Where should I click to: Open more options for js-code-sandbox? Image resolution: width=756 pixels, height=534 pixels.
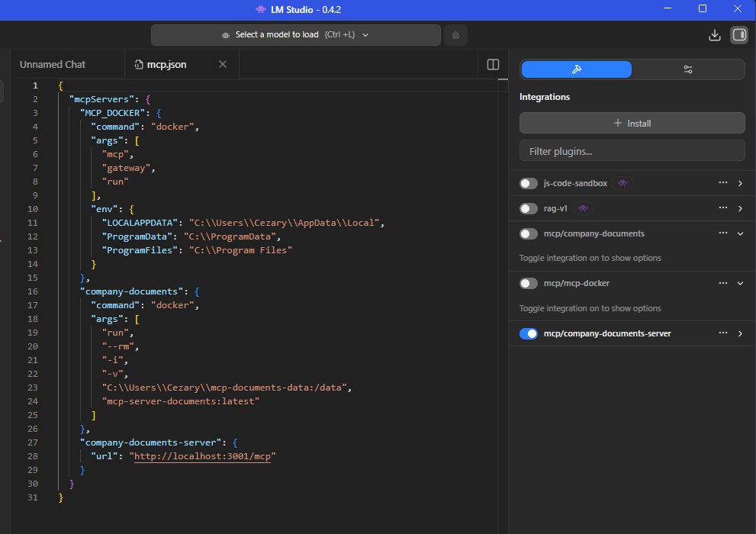pos(722,182)
